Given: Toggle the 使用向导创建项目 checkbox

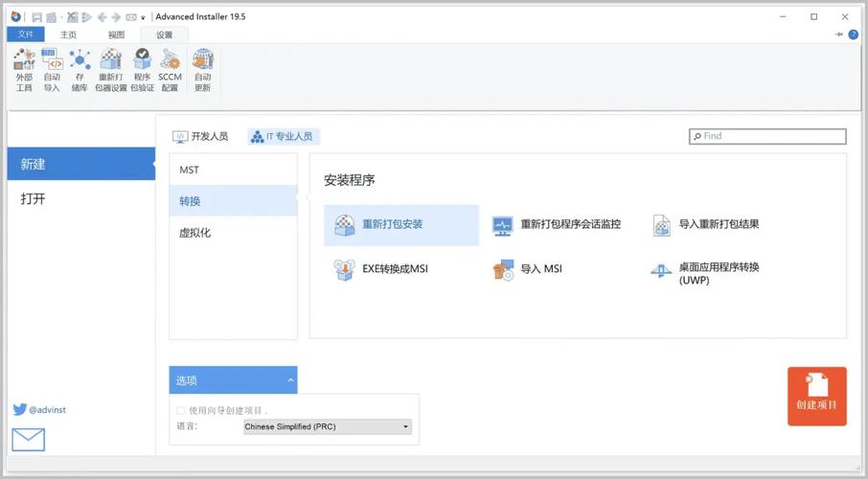Looking at the screenshot, I should point(180,410).
